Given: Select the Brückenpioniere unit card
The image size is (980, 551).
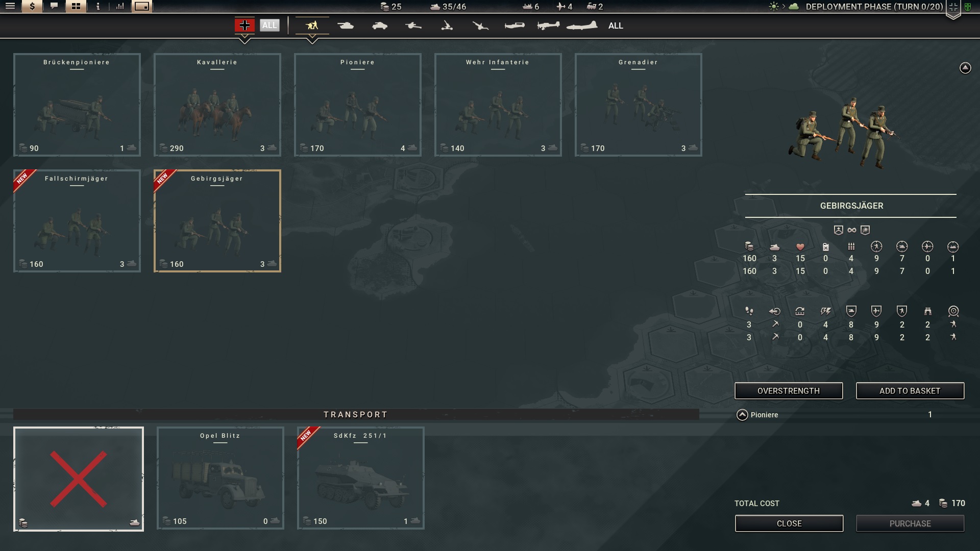Looking at the screenshot, I should [x=77, y=105].
